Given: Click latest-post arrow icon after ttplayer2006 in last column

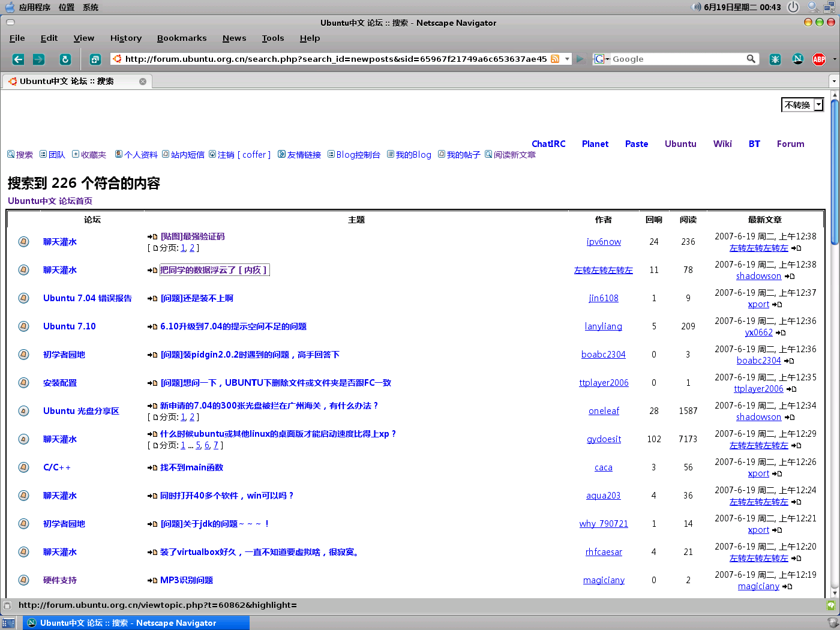Looking at the screenshot, I should [791, 389].
